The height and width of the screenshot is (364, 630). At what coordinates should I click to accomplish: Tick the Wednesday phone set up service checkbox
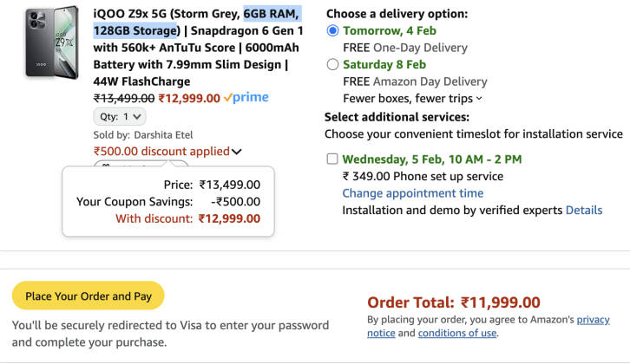pos(333,159)
